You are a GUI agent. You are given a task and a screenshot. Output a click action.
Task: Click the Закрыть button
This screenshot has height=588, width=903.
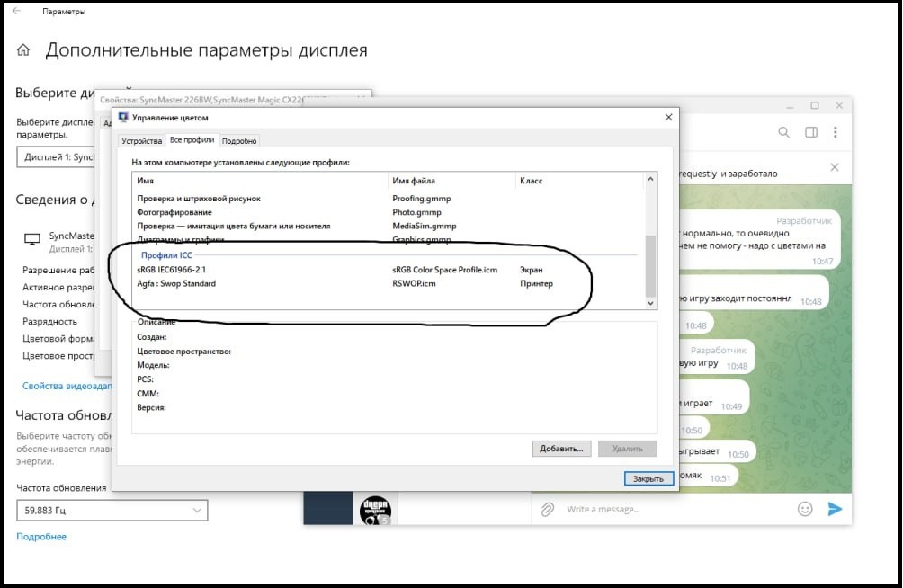click(x=648, y=478)
